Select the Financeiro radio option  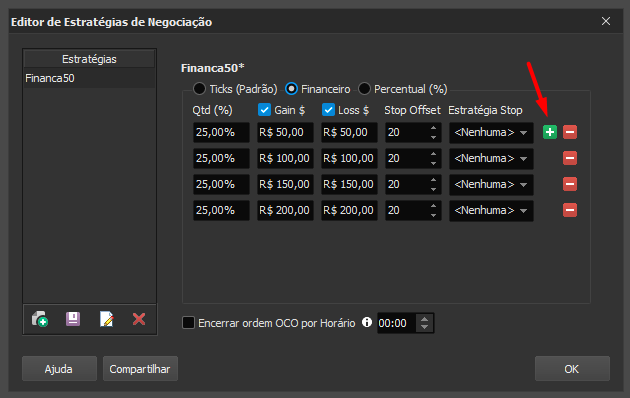coord(291,89)
